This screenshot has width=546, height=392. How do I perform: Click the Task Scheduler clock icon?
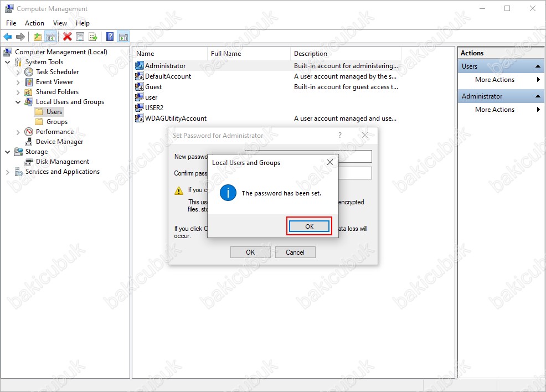pyautogui.click(x=29, y=72)
